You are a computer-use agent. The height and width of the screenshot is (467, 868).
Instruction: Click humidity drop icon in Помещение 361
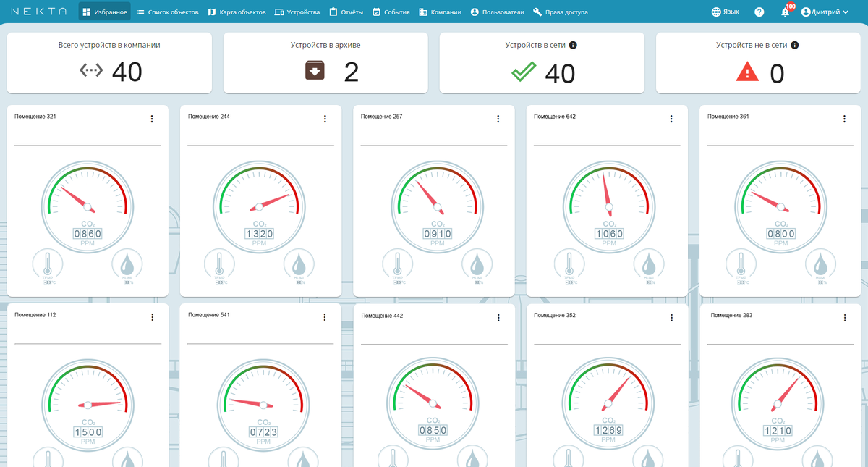coord(821,264)
